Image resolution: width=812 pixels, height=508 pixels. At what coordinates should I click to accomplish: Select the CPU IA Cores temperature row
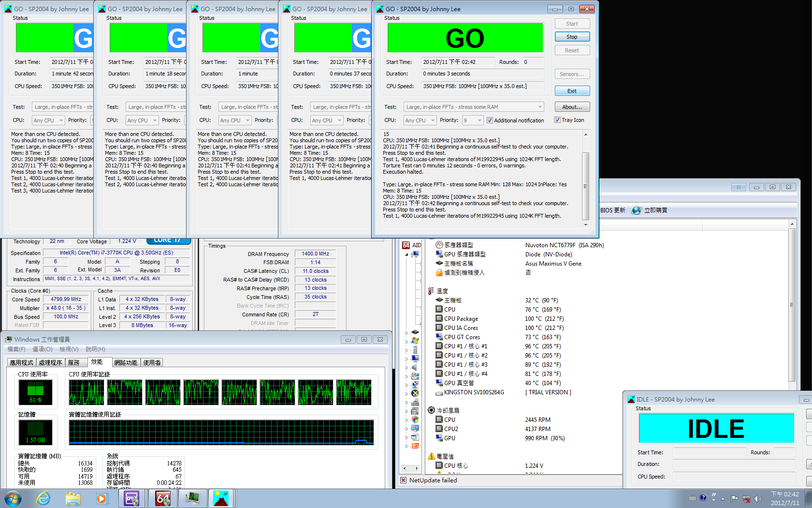(500, 328)
